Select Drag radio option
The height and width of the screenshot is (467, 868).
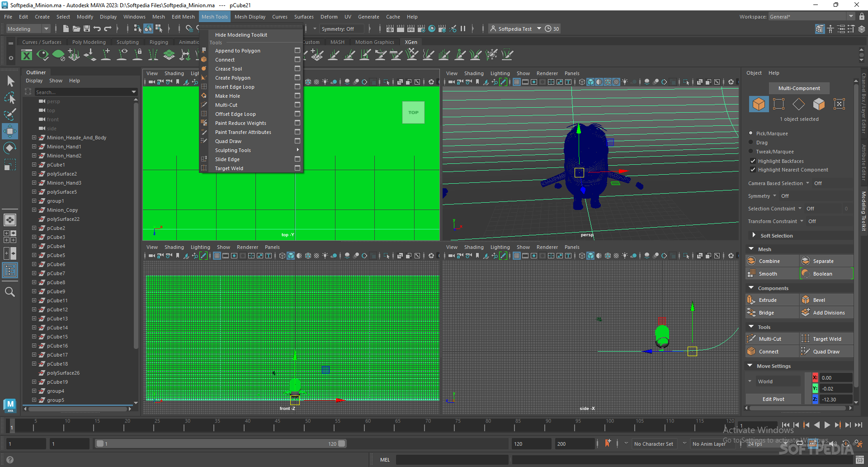[x=751, y=143]
